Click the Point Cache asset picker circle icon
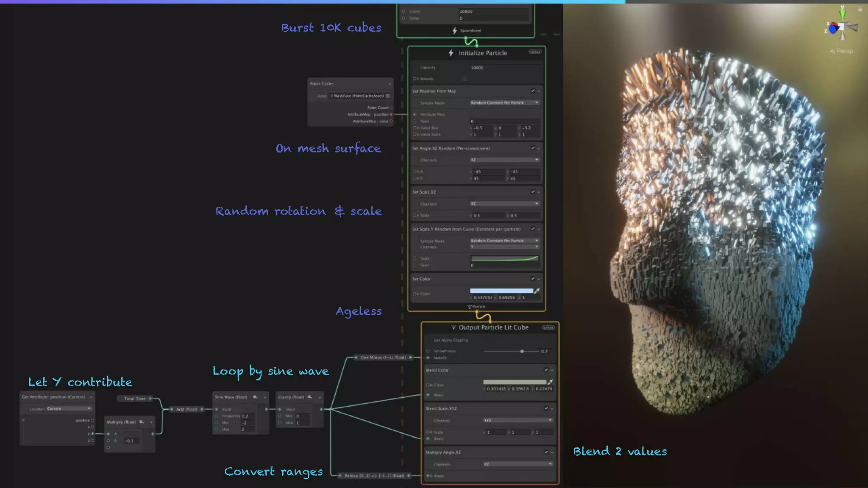This screenshot has height=488, width=868. pyautogui.click(x=388, y=96)
